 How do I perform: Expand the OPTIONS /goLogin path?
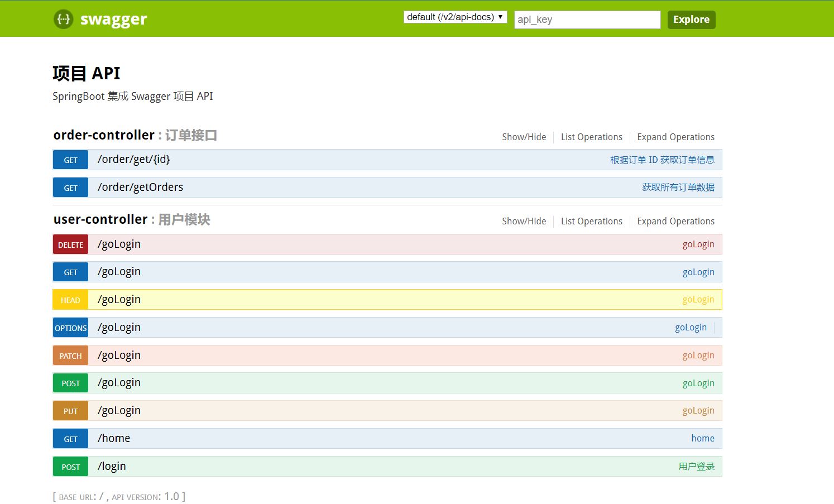[119, 327]
